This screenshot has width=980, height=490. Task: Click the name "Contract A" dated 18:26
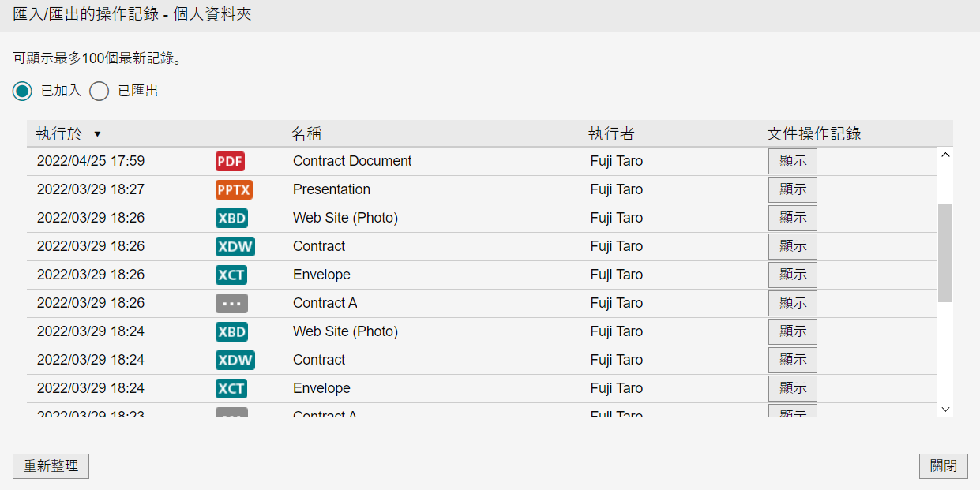click(325, 303)
